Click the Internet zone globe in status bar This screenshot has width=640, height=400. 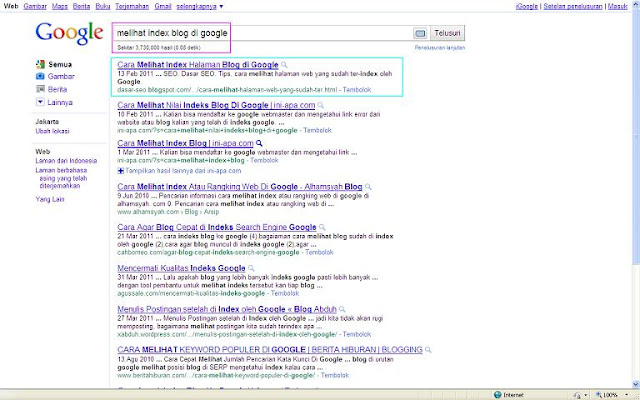498,395
